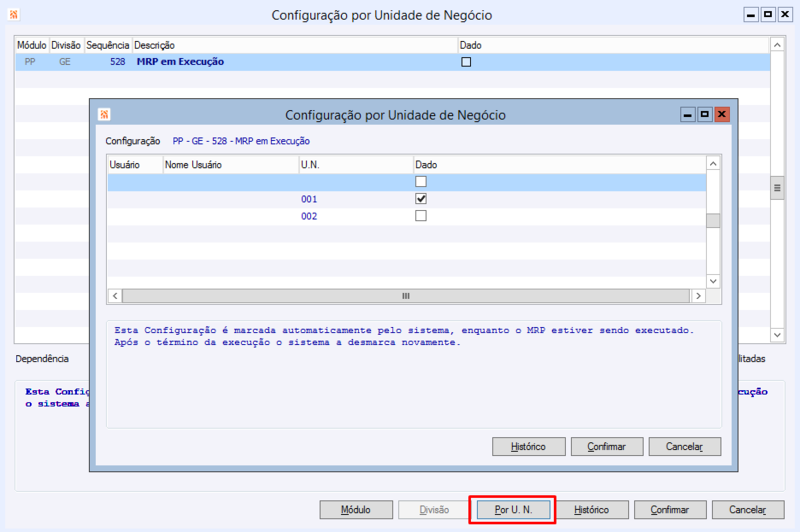Click Histórico in the front dialog
The image size is (800, 532).
529,446
